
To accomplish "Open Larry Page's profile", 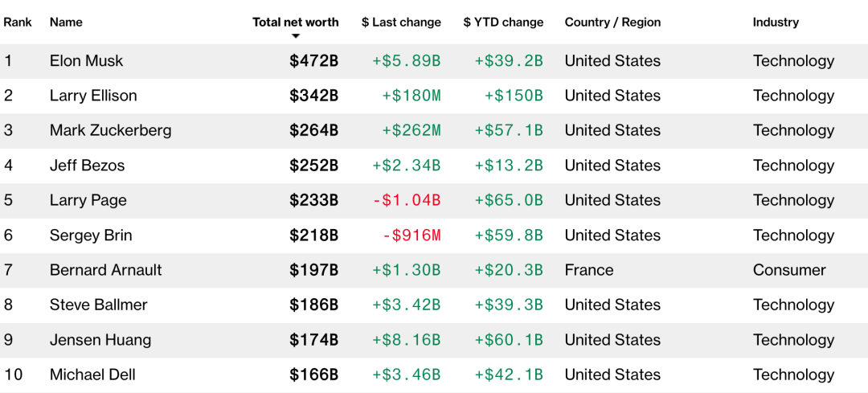I will tap(88, 200).
